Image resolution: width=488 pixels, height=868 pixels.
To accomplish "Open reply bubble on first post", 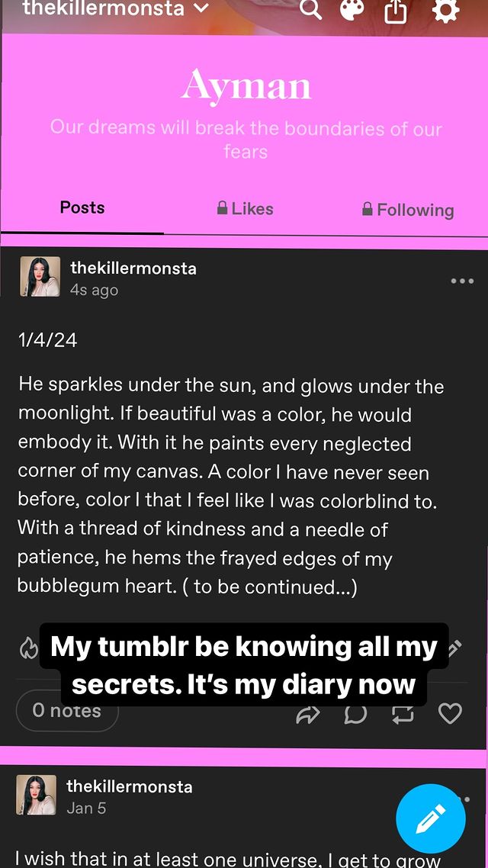I will (356, 715).
